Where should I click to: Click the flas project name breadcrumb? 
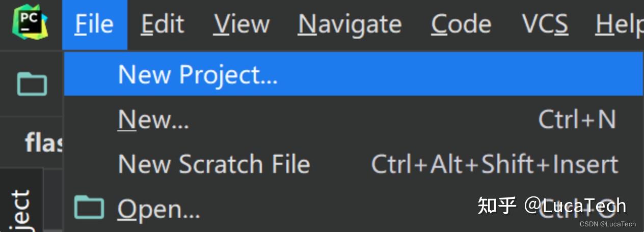click(x=44, y=143)
